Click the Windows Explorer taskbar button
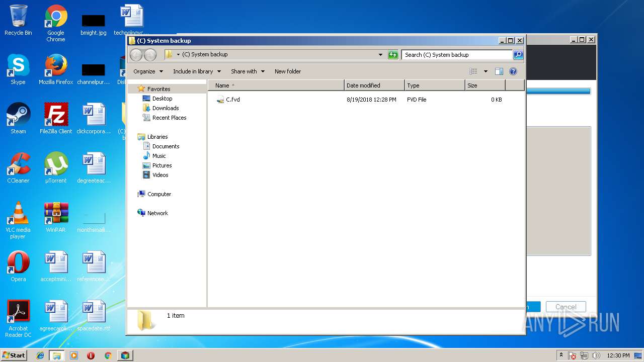This screenshot has width=644, height=362. coord(57,355)
